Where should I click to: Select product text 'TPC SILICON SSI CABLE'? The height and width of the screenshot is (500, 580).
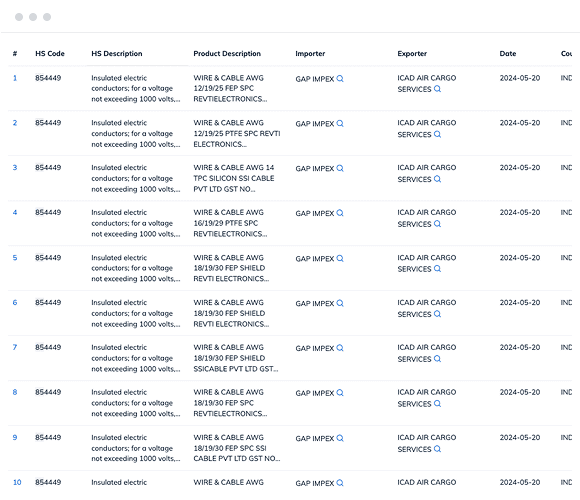[x=234, y=178]
